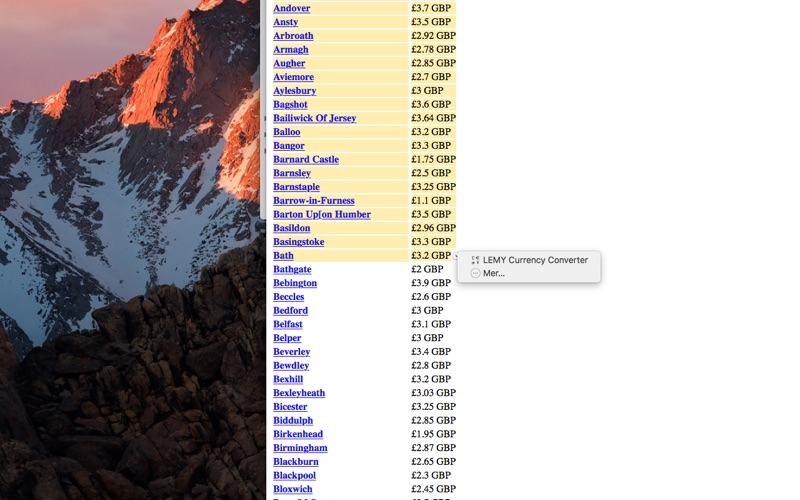The width and height of the screenshot is (800, 500).
Task: Click the £2.65 GBP price for Blackburn
Action: tap(433, 463)
